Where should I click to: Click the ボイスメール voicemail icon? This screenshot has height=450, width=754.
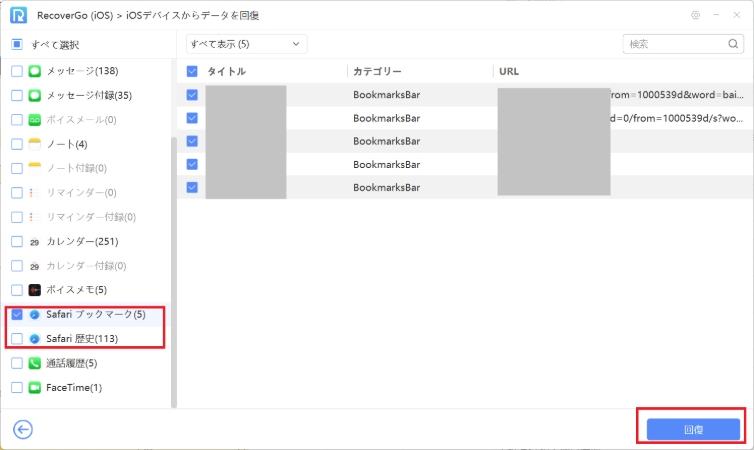35,120
